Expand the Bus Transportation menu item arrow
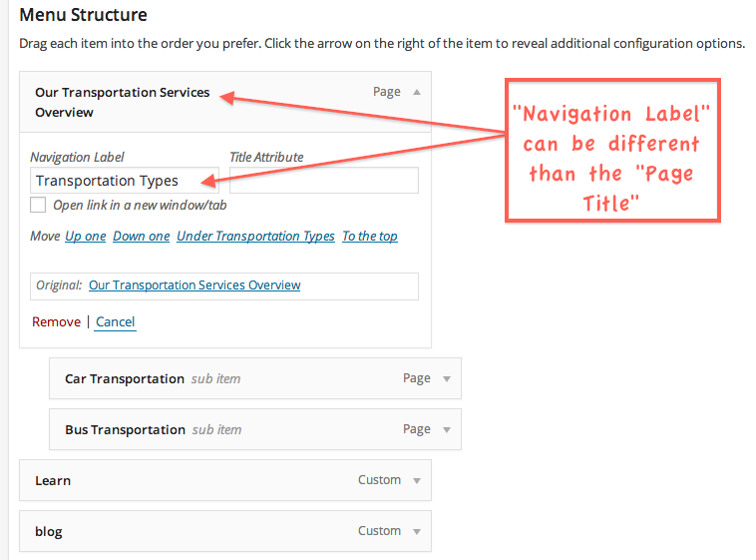The image size is (756, 560). coord(447,429)
